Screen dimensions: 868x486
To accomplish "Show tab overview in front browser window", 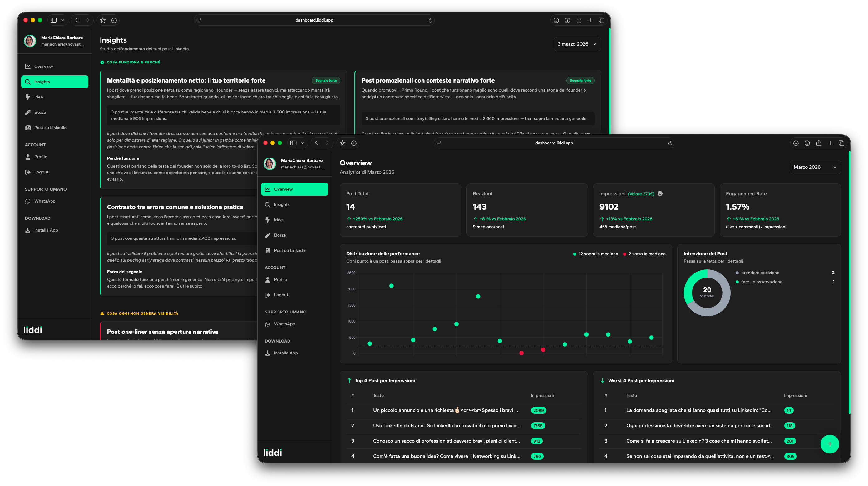I will click(841, 143).
